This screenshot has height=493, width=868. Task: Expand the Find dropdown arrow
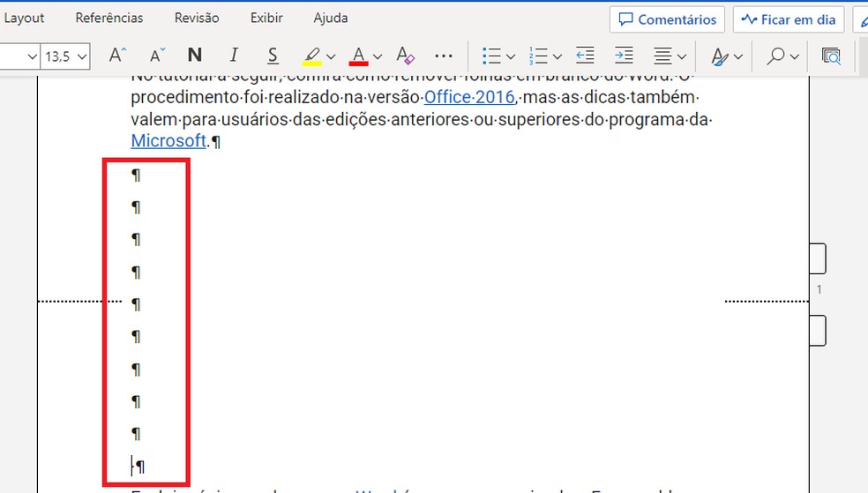coord(795,56)
